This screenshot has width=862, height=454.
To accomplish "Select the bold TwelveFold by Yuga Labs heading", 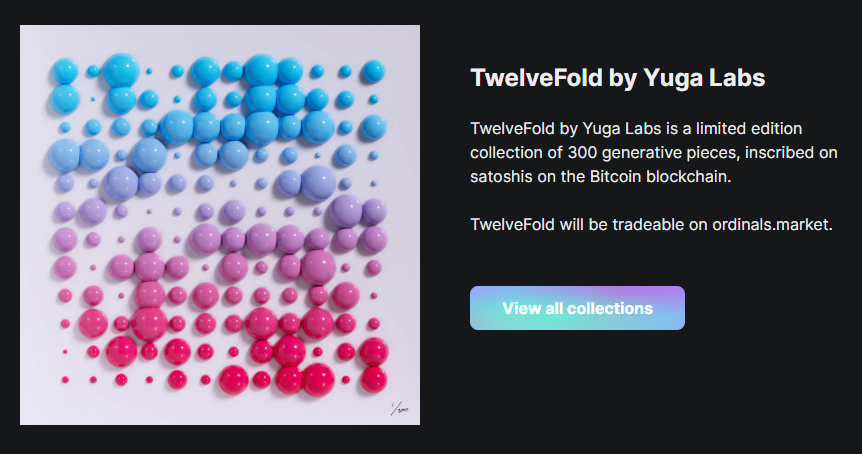I will (617, 79).
